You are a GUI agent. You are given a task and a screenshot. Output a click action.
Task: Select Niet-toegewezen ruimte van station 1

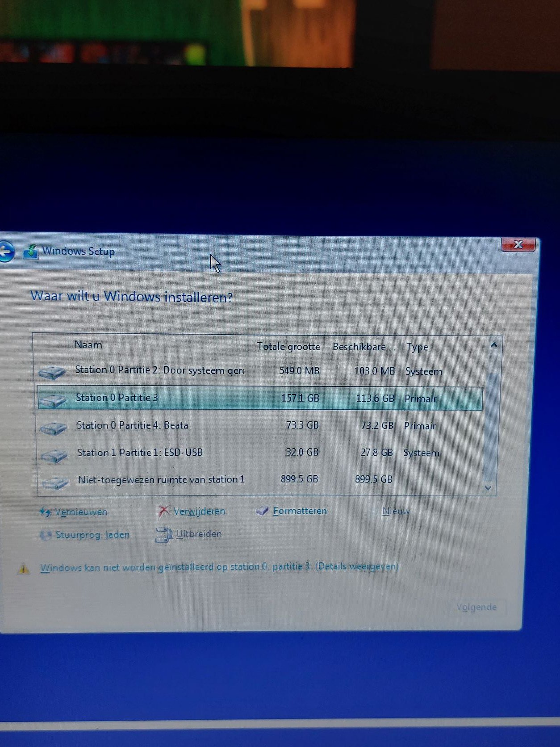point(261,479)
